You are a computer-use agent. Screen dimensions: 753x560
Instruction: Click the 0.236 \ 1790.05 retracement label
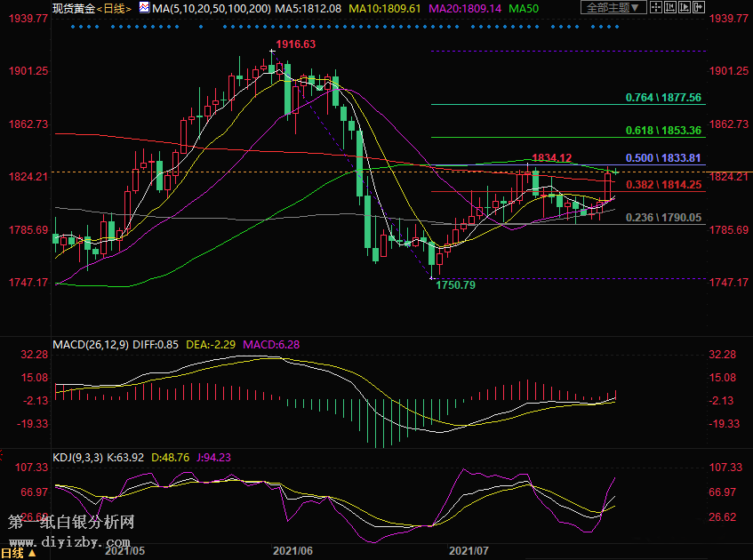click(x=663, y=218)
